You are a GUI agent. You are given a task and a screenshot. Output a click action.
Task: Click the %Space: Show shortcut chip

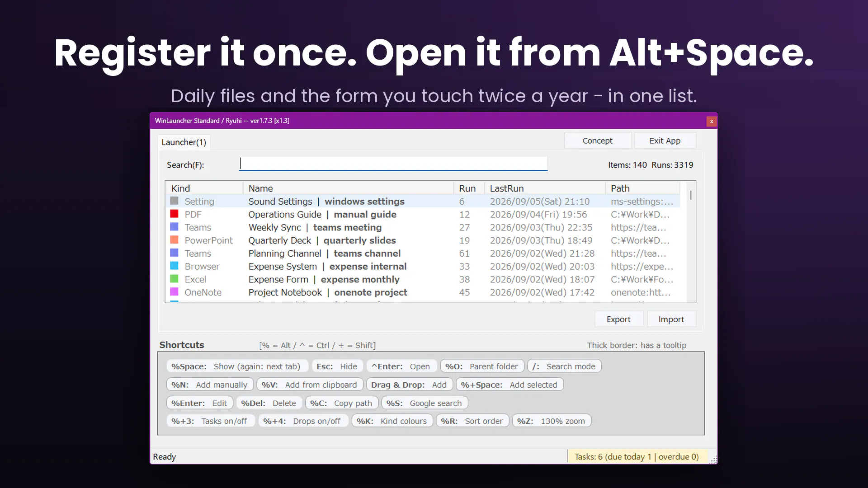coord(237,366)
